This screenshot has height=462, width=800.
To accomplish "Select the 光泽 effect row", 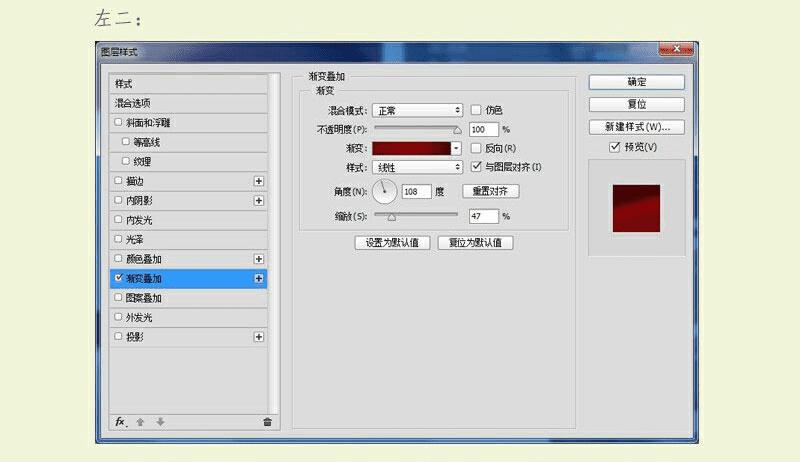I will pyautogui.click(x=188, y=239).
